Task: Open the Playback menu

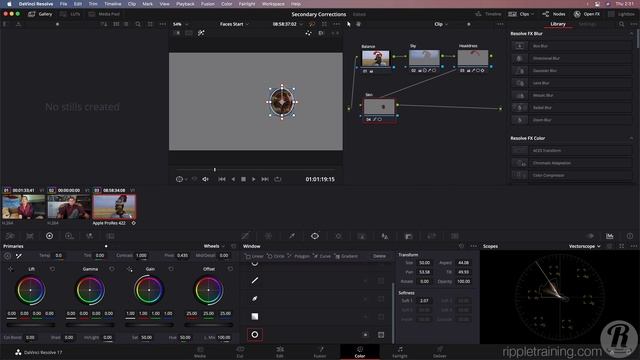Action: click(185, 4)
